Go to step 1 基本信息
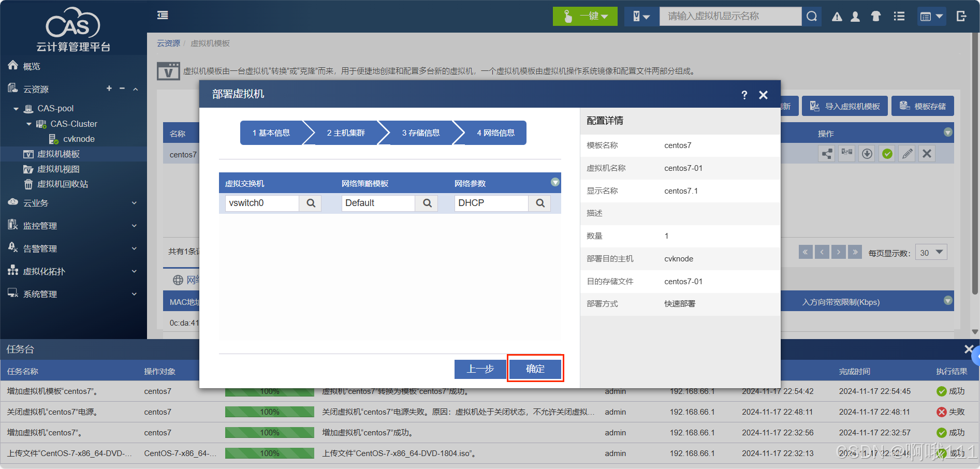 pyautogui.click(x=271, y=133)
